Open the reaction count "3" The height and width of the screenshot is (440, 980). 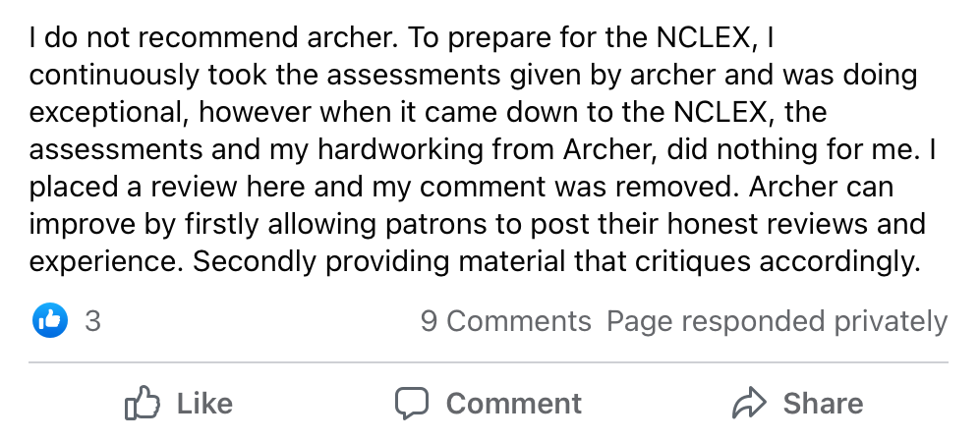pos(92,321)
